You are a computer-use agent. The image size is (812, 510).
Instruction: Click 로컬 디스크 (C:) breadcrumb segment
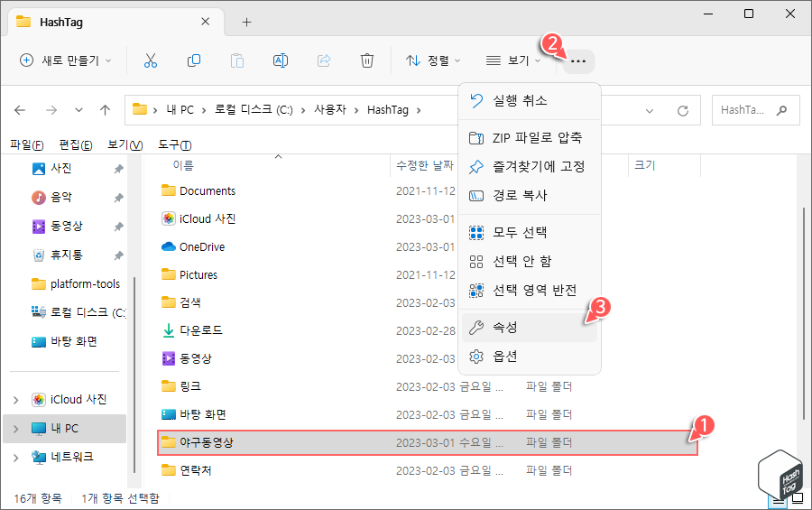[x=254, y=110]
